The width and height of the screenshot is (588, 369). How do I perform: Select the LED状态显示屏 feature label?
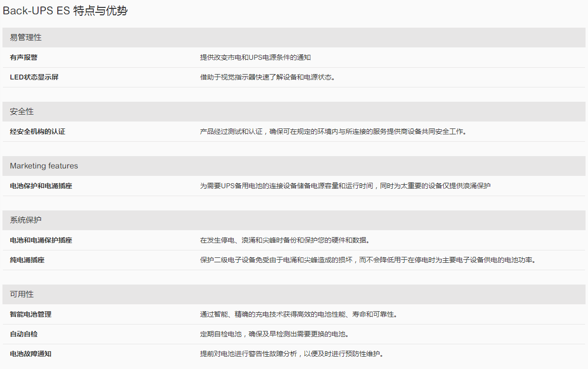(x=34, y=77)
